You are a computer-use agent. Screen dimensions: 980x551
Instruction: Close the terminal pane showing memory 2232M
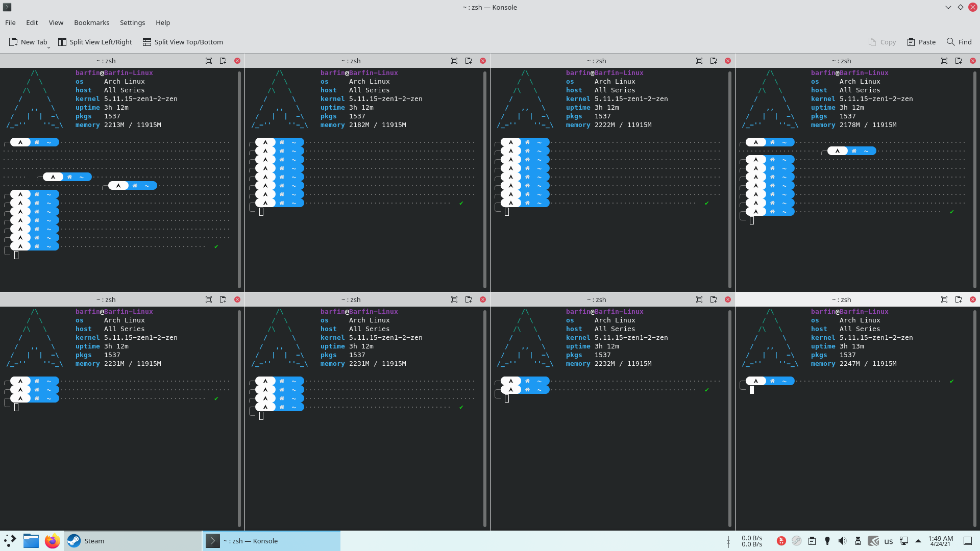(x=728, y=299)
